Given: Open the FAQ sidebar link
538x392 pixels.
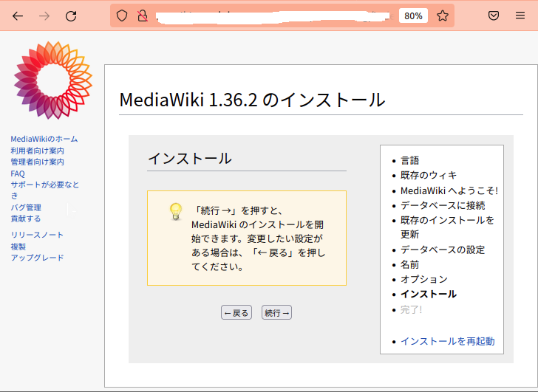Looking at the screenshot, I should [18, 173].
